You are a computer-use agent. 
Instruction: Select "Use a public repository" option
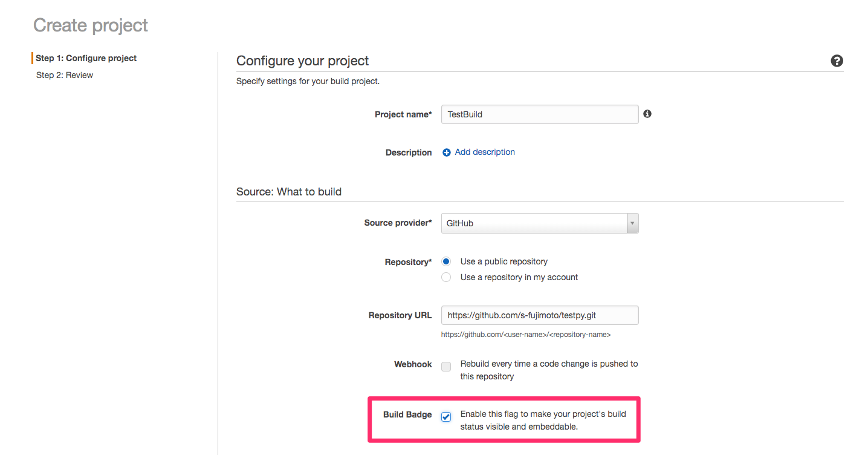445,261
